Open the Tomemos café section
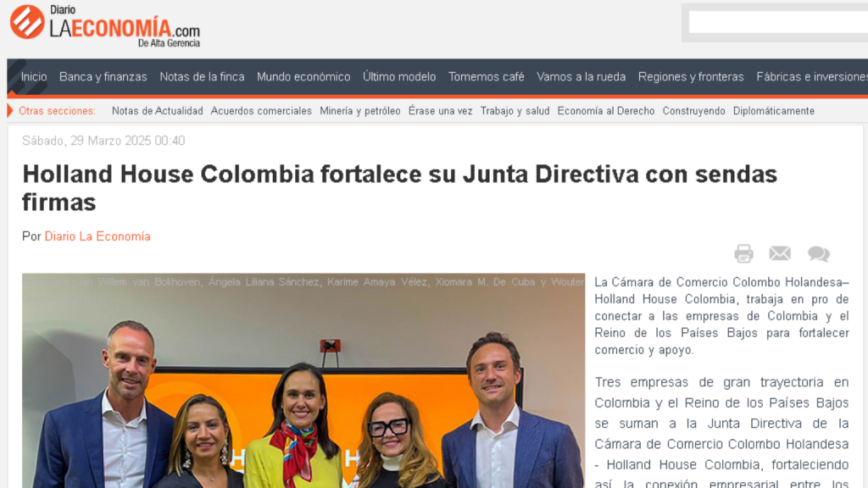The image size is (868, 488). tap(486, 77)
